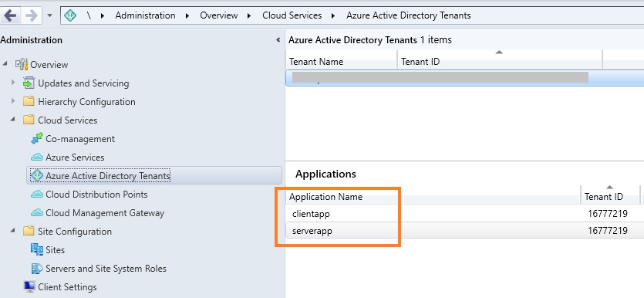Select the backslash root breadcrumb
The width and height of the screenshot is (644, 298).
pyautogui.click(x=89, y=15)
